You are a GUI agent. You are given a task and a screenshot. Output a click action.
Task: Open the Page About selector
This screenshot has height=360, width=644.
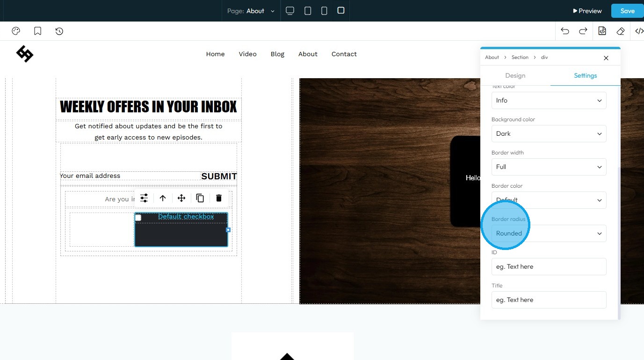[251, 11]
